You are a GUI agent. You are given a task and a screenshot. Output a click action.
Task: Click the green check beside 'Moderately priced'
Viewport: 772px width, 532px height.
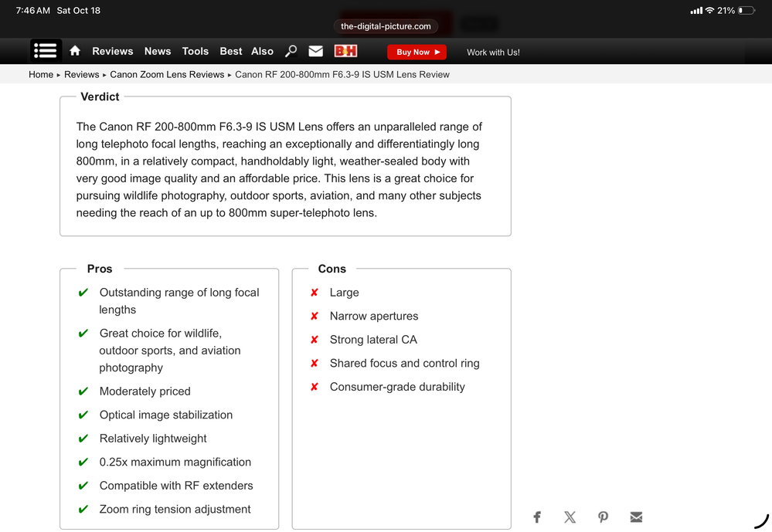coord(83,391)
